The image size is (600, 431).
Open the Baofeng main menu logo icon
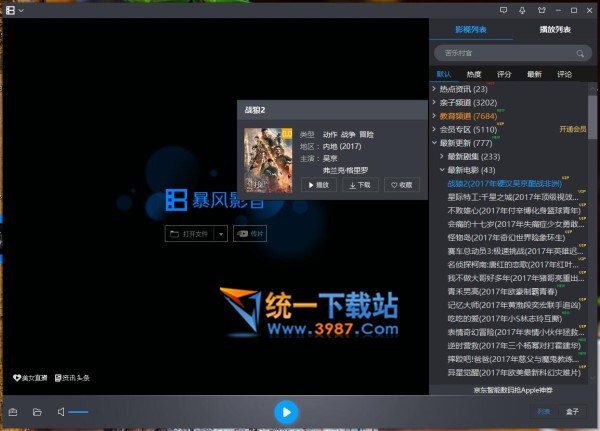[10, 10]
